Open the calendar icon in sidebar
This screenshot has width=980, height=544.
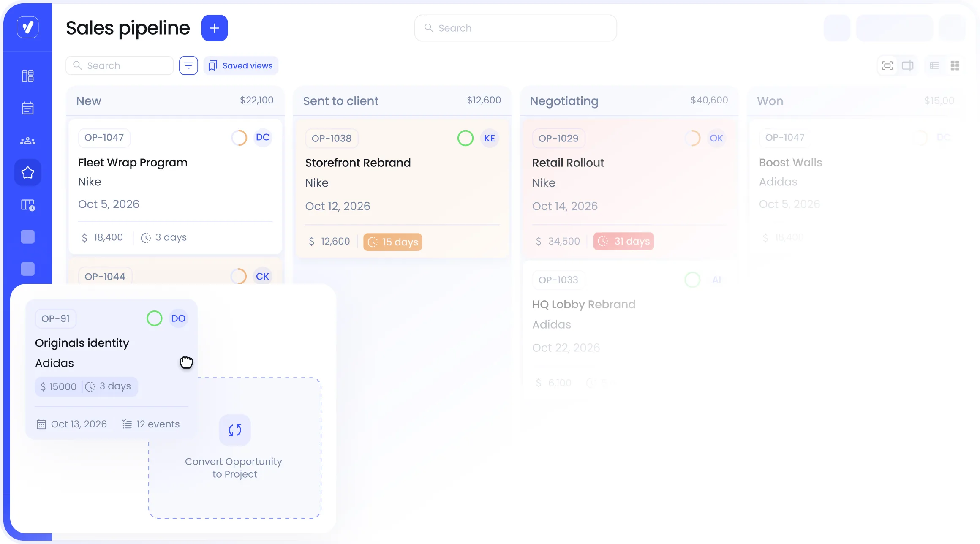(x=28, y=108)
